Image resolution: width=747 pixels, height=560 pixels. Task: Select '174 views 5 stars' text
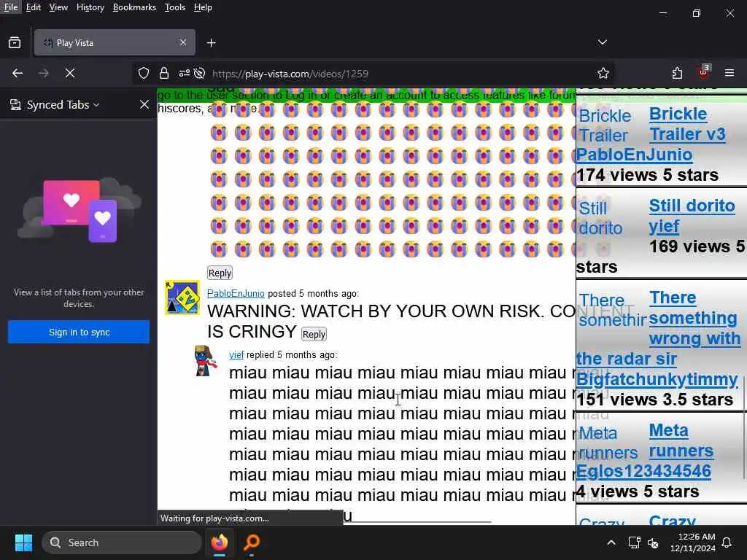(648, 175)
